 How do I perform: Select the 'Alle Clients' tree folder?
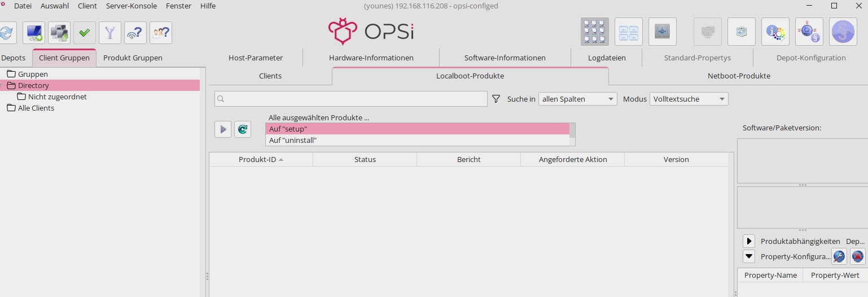pos(36,108)
